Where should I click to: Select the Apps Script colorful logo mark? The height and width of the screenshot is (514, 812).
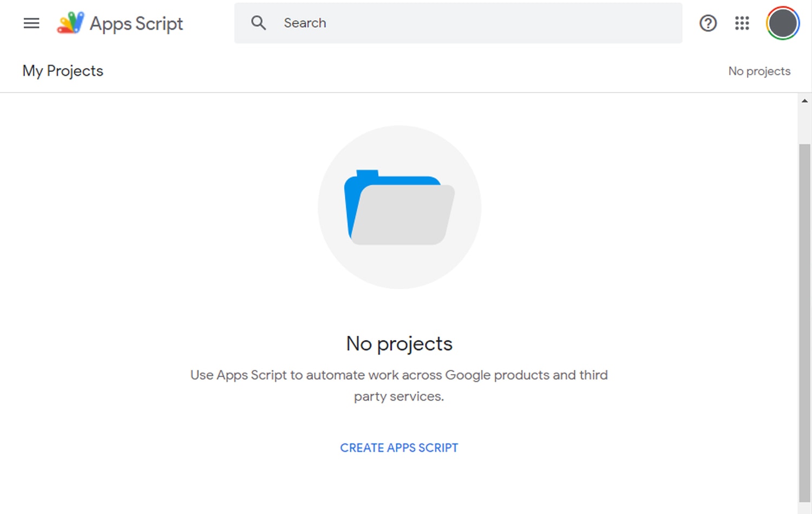tap(70, 23)
